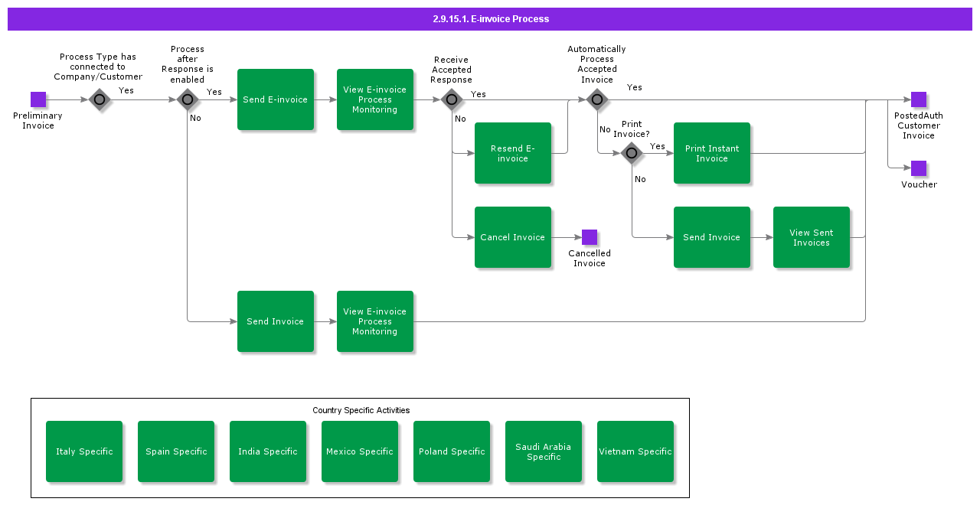Open the Saudi Arabia Specific activity
This screenshot has width=980, height=505.
[x=544, y=451]
